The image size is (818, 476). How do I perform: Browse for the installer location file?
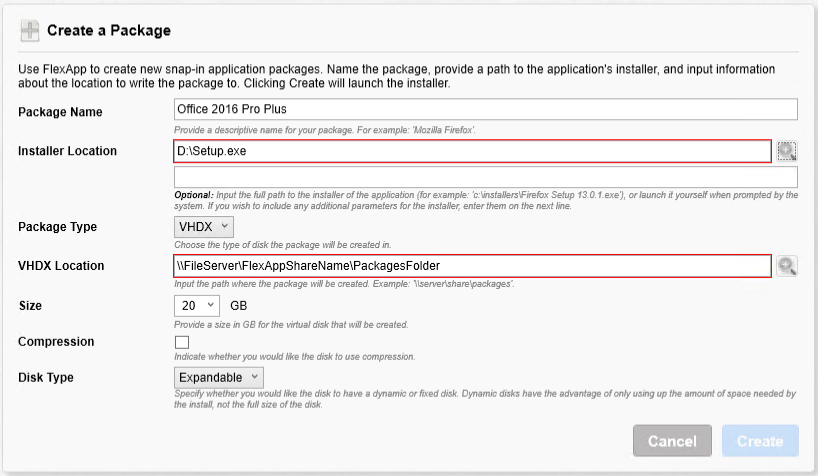coord(787,151)
